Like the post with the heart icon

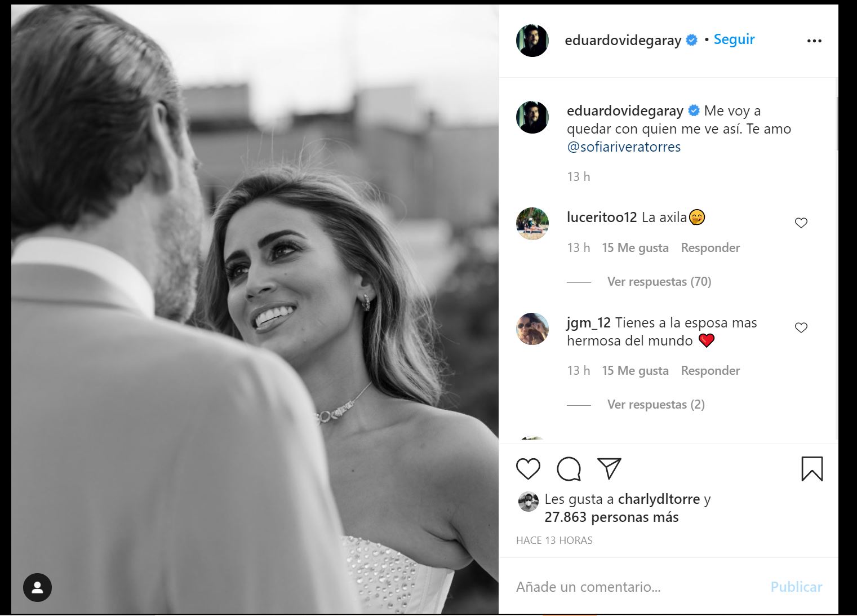(528, 469)
